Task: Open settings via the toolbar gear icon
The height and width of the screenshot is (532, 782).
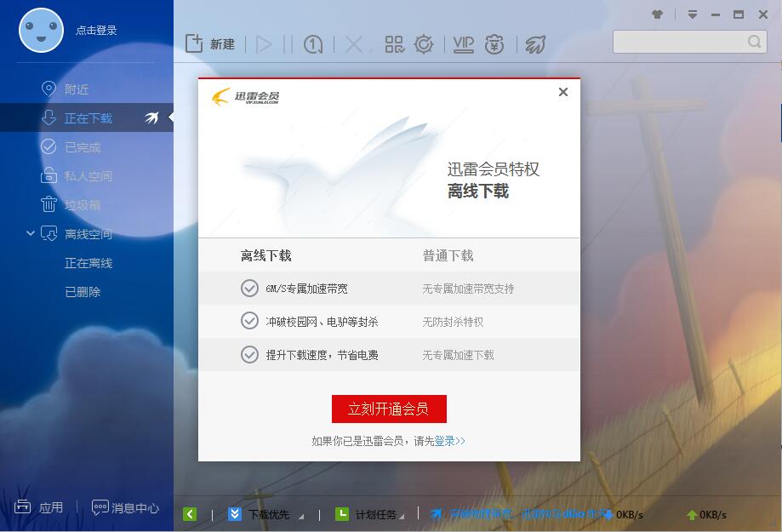Action: (x=424, y=44)
